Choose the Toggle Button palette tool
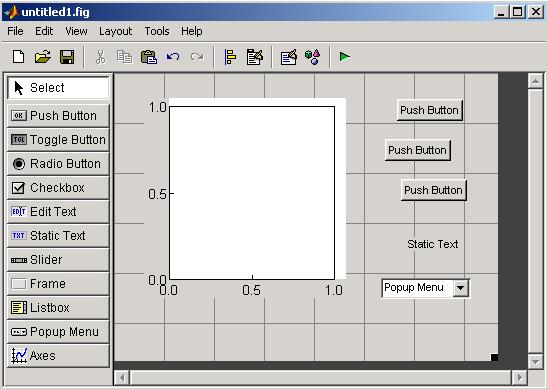This screenshot has width=548, height=390. pos(58,140)
